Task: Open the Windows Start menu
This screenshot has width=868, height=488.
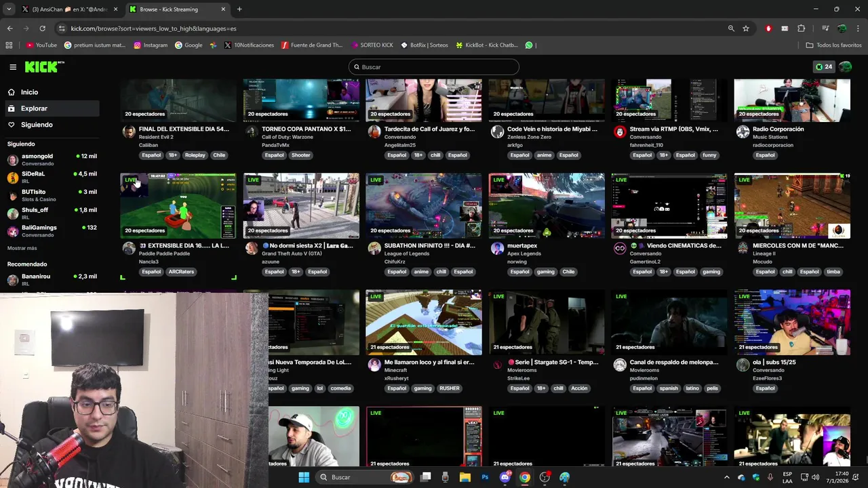Action: pyautogui.click(x=304, y=477)
